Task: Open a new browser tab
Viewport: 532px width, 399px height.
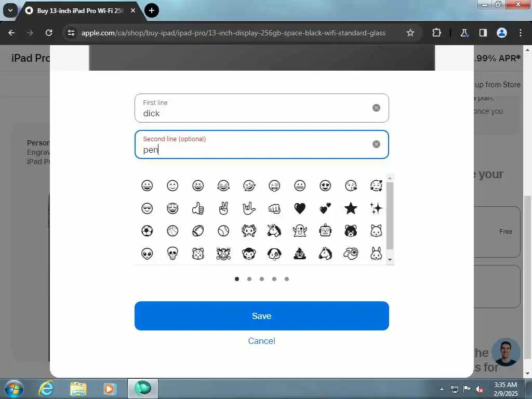Action: tap(152, 10)
